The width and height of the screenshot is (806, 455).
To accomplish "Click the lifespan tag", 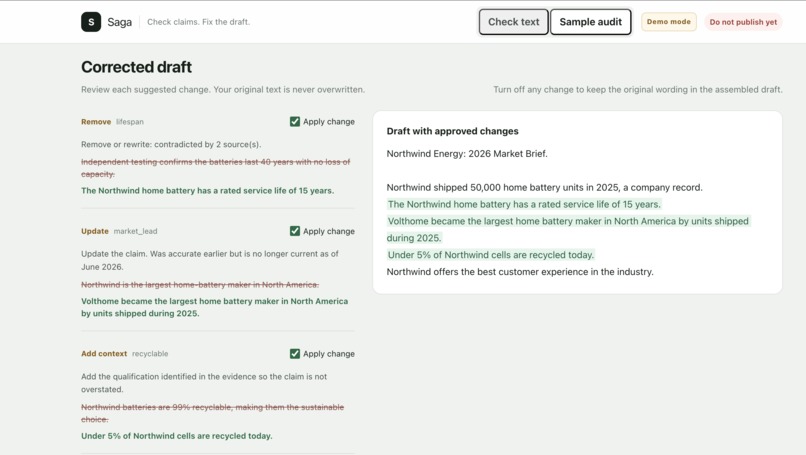I will coord(130,122).
